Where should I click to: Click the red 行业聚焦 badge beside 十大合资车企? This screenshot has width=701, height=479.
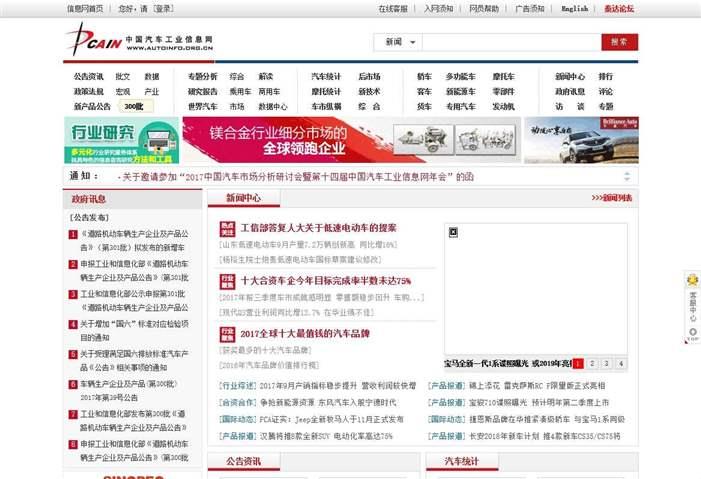(227, 282)
